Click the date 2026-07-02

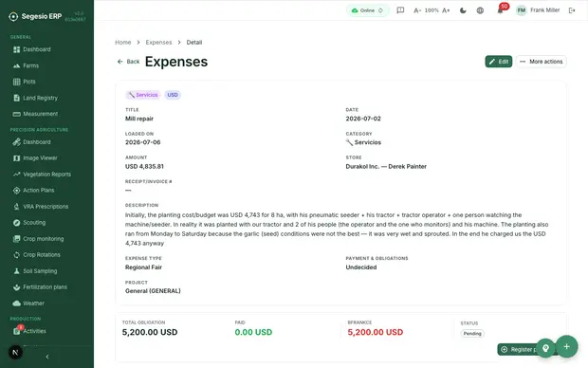click(x=363, y=119)
